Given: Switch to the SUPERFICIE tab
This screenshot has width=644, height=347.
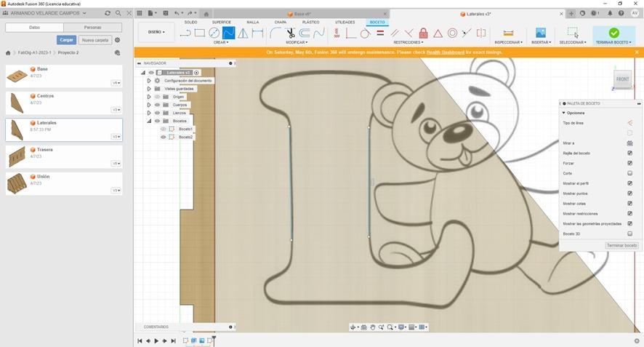Looking at the screenshot, I should [222, 23].
